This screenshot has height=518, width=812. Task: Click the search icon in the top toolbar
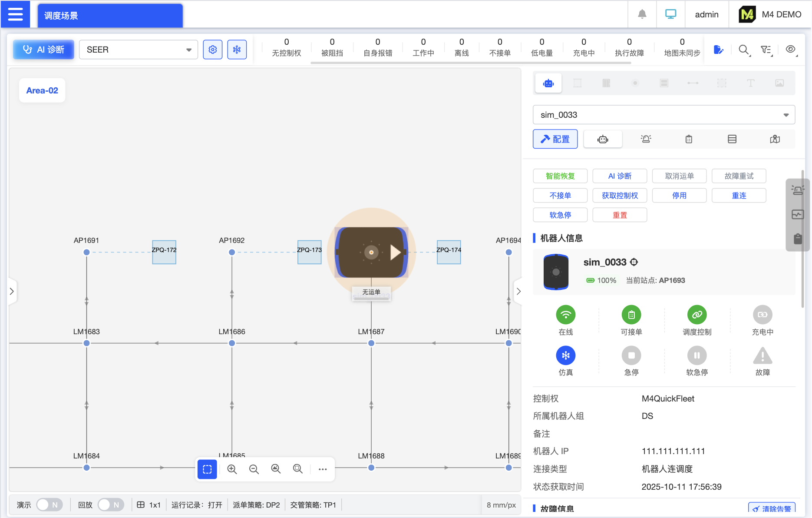tap(744, 50)
